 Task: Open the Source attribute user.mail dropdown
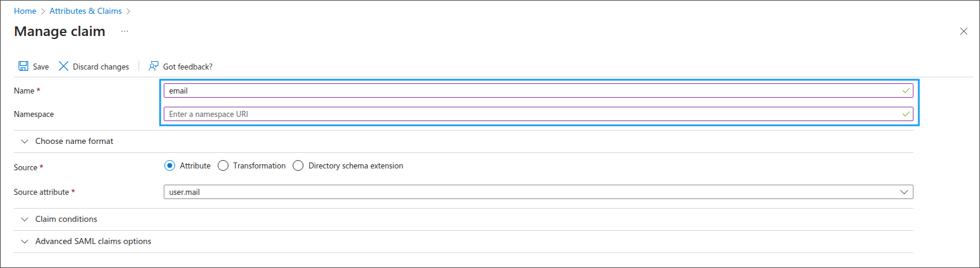coord(539,192)
